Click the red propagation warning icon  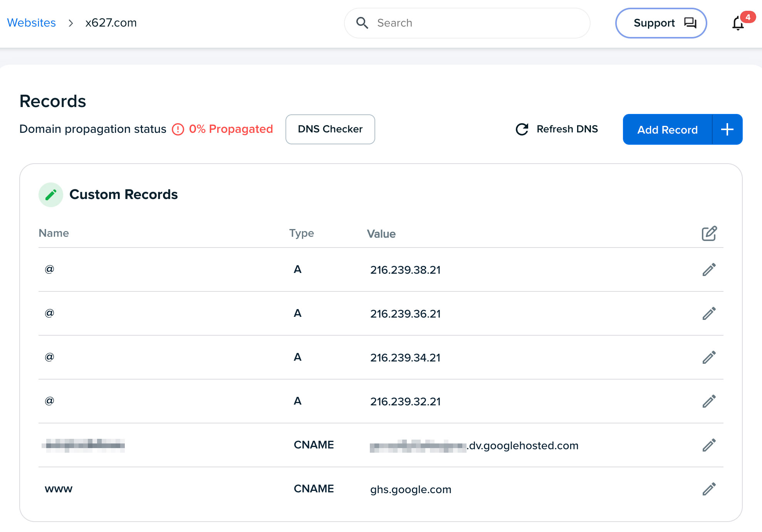point(178,129)
